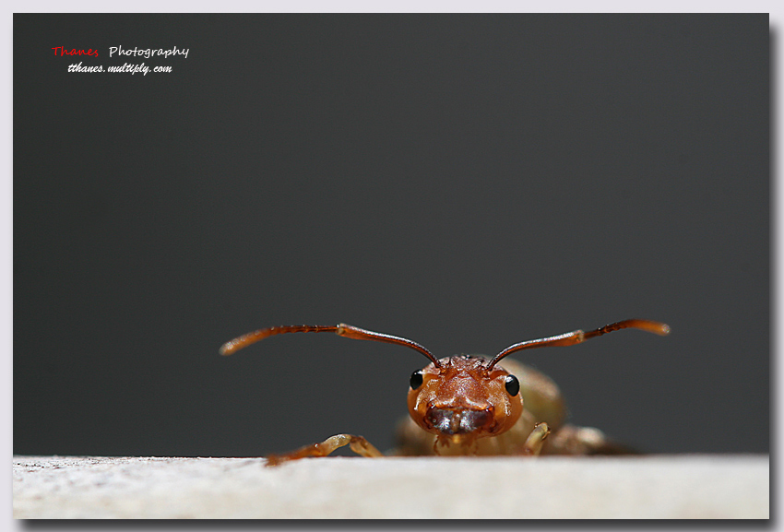Click the 'tthanes.multiply.com' text
784x532 pixels.
click(120, 68)
